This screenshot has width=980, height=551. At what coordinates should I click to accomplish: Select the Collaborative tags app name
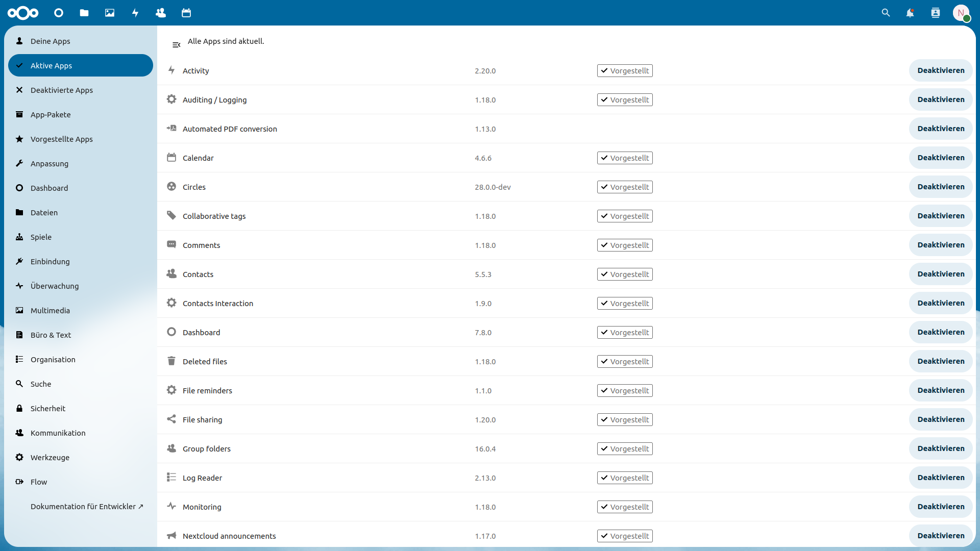[214, 216]
